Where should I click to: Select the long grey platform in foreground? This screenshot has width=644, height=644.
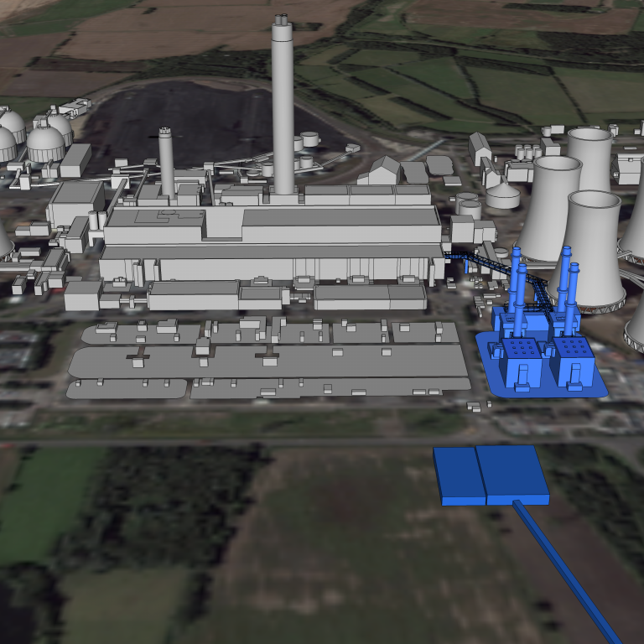click(268, 362)
